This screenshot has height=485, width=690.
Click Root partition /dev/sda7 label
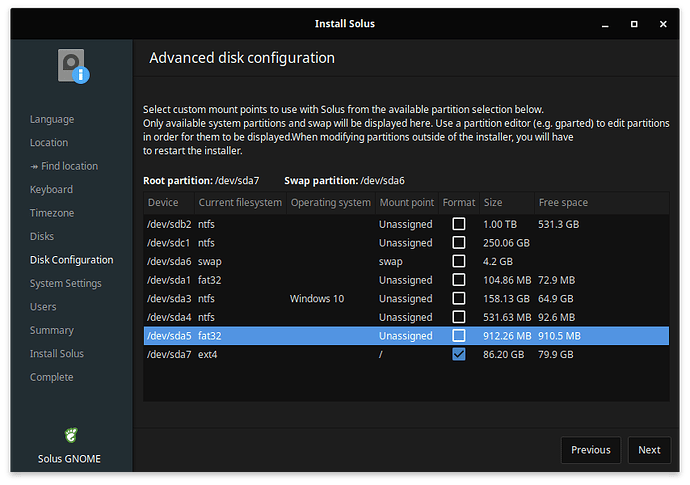coord(201,180)
